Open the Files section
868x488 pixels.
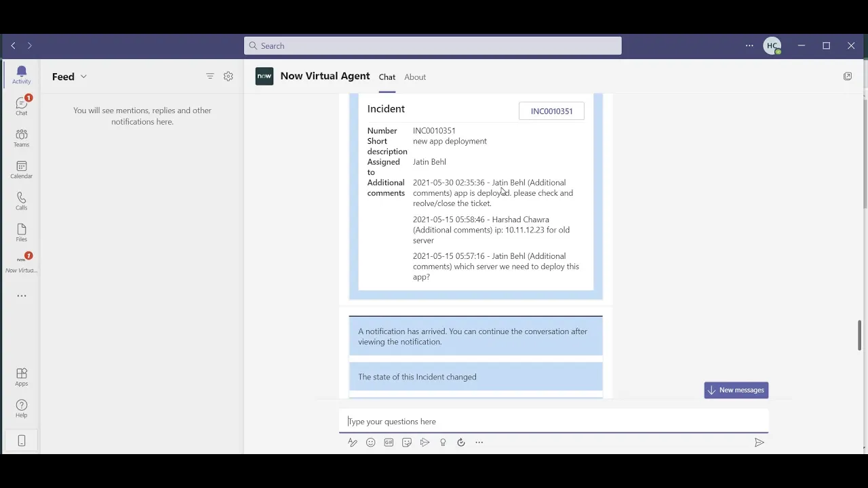[x=21, y=232]
